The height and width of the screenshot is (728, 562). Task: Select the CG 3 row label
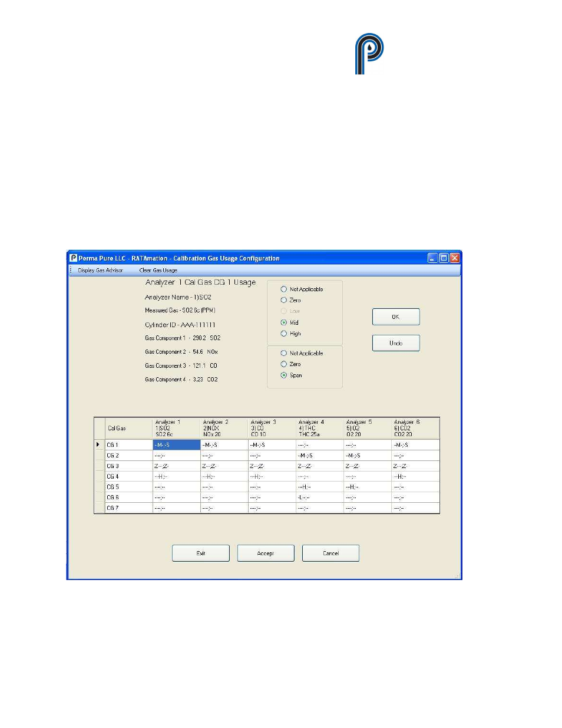(x=128, y=466)
